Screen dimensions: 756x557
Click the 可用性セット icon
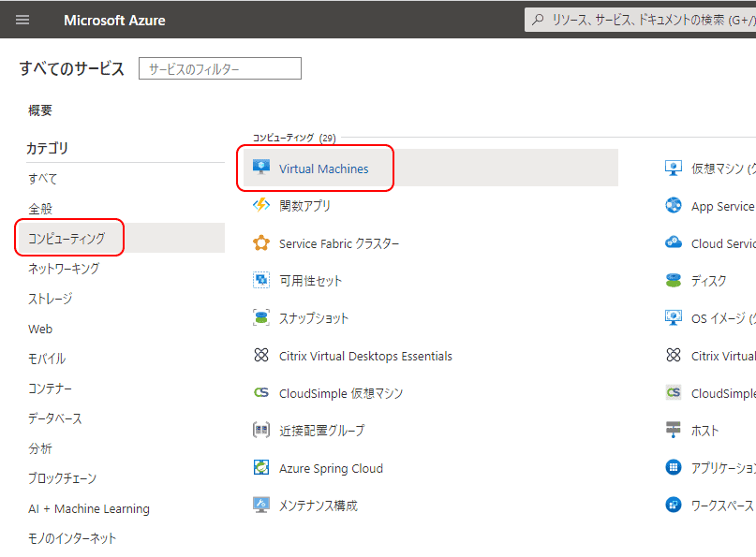pos(261,280)
